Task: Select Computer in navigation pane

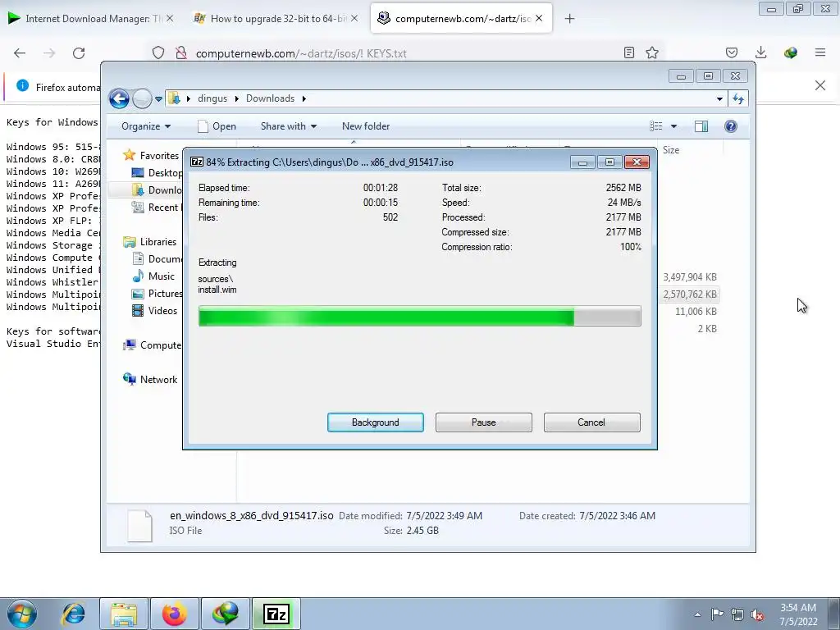Action: pyautogui.click(x=153, y=345)
